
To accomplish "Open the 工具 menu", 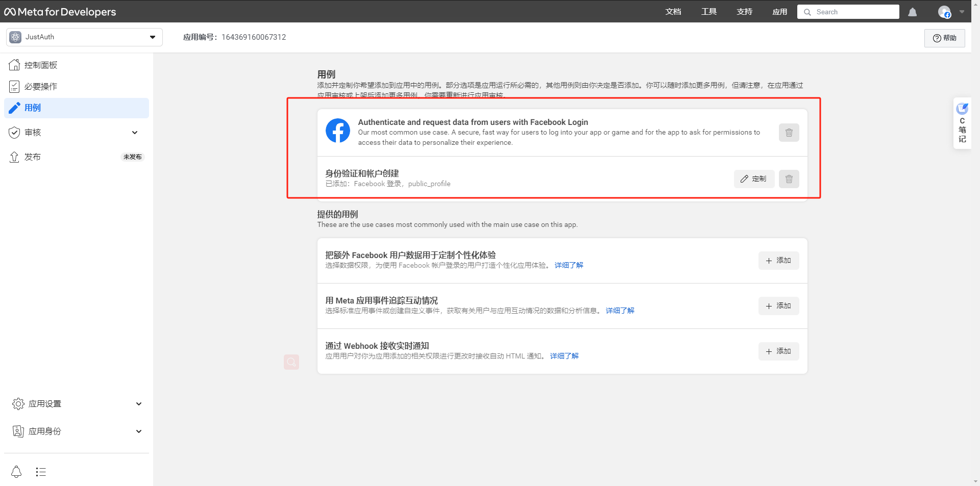I will 709,12.
